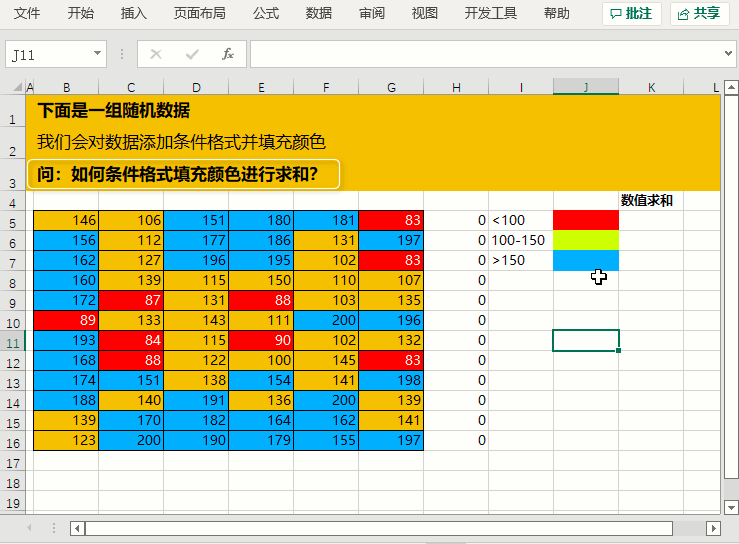Open the 文件 menu
Viewport: 739px width, 544px height.
click(x=27, y=13)
